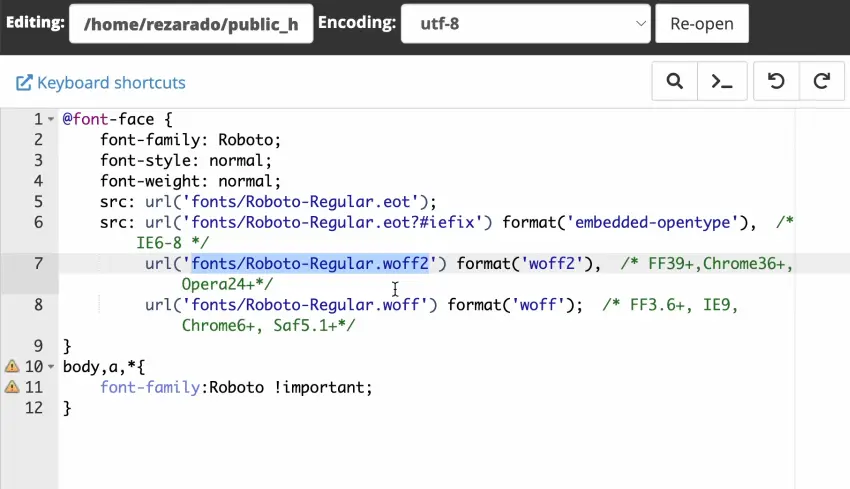Open the Keyboard shortcuts link

[110, 83]
